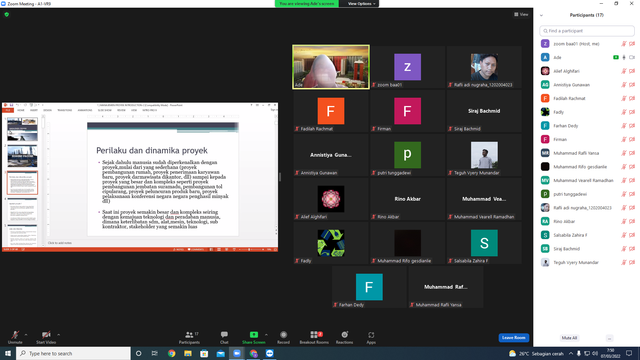Open Task View on the taskbar
The image size is (640, 360).
click(155, 353)
